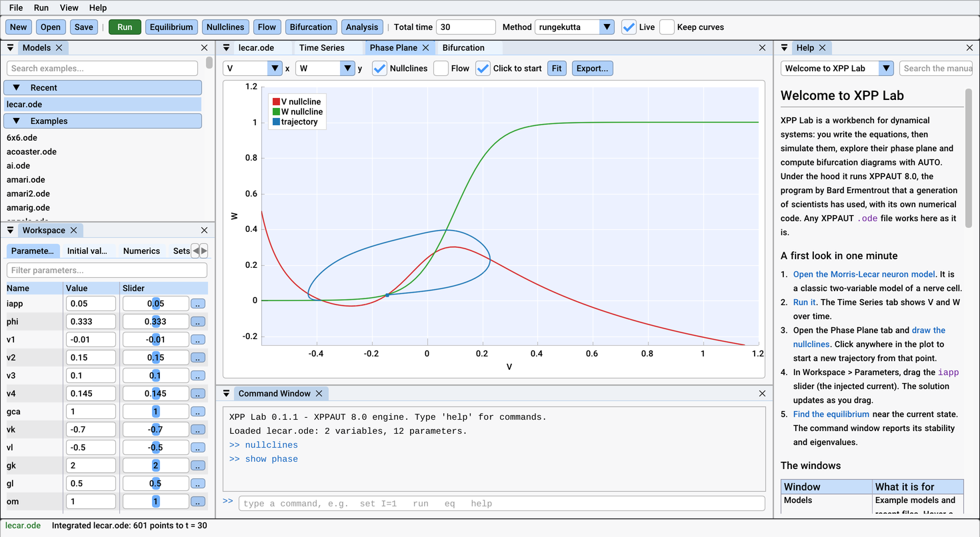Open the View menu

pyautogui.click(x=69, y=8)
